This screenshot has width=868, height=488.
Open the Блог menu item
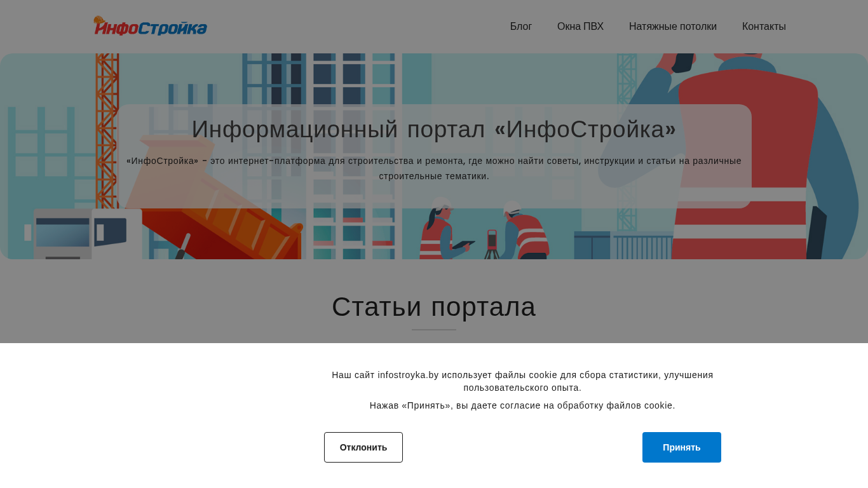pos(521,27)
